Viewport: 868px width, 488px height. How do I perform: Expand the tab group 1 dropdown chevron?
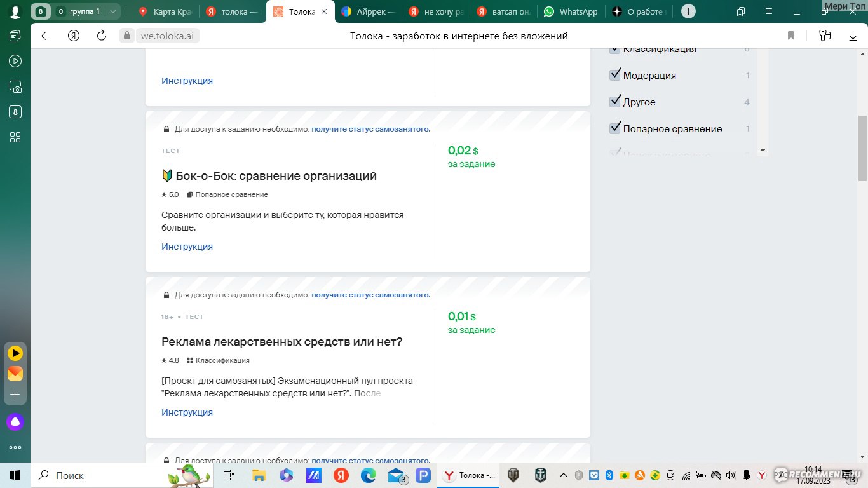pos(113,11)
